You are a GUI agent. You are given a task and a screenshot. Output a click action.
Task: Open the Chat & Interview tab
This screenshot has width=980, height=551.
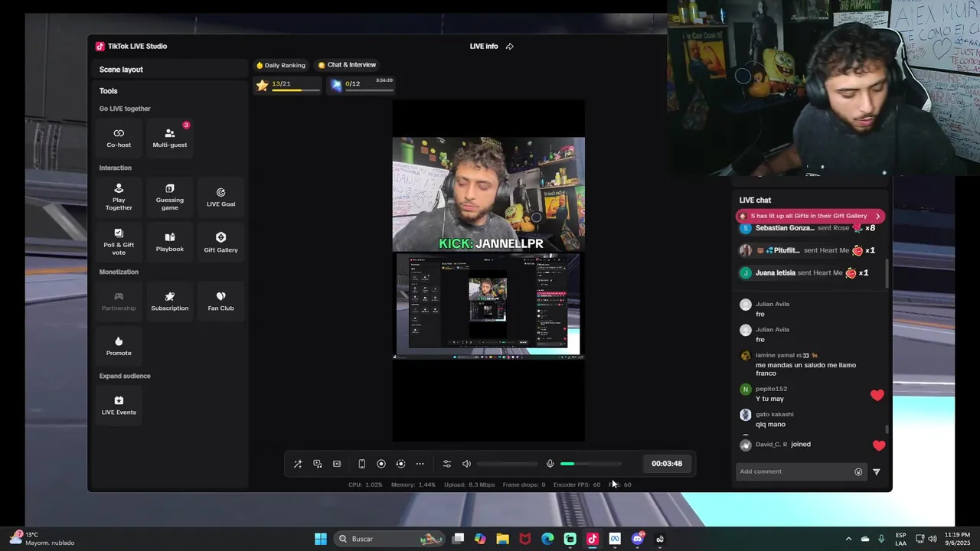pyautogui.click(x=347, y=65)
